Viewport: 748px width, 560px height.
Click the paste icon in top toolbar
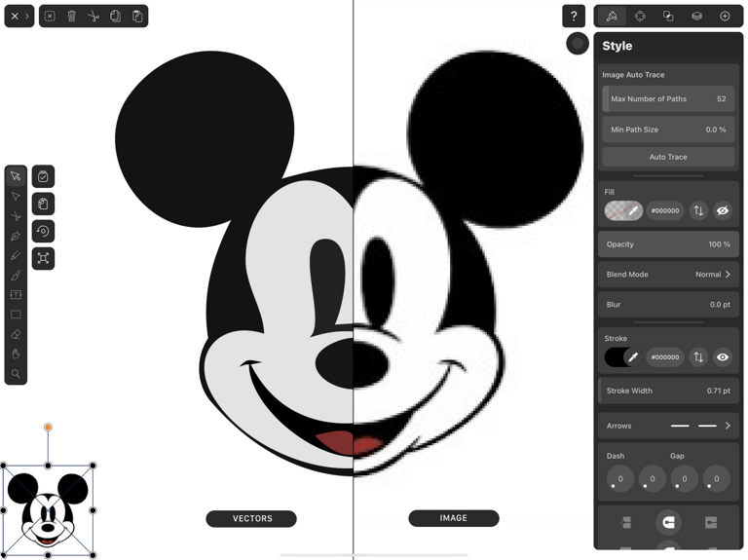click(137, 17)
